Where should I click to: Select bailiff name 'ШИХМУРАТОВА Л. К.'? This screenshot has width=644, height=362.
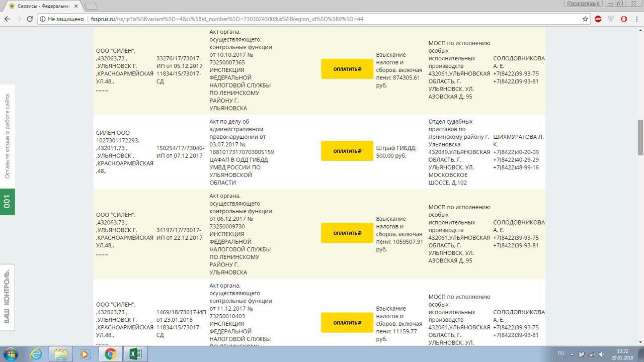click(x=518, y=140)
